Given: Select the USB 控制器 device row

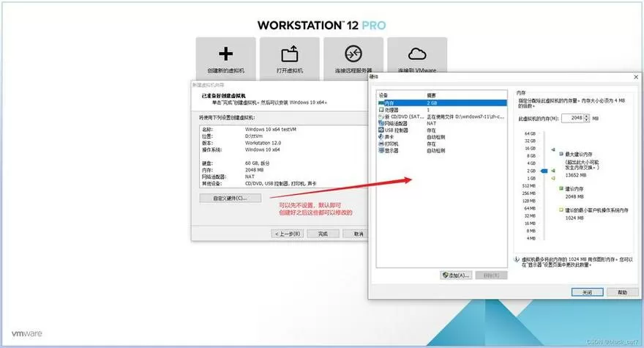Looking at the screenshot, I should pos(442,130).
